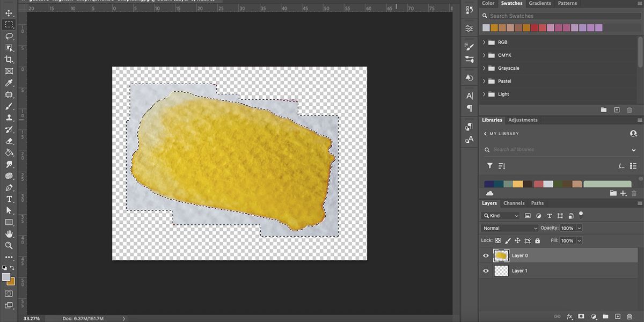
Task: Select the Lasso tool
Action: [9, 36]
